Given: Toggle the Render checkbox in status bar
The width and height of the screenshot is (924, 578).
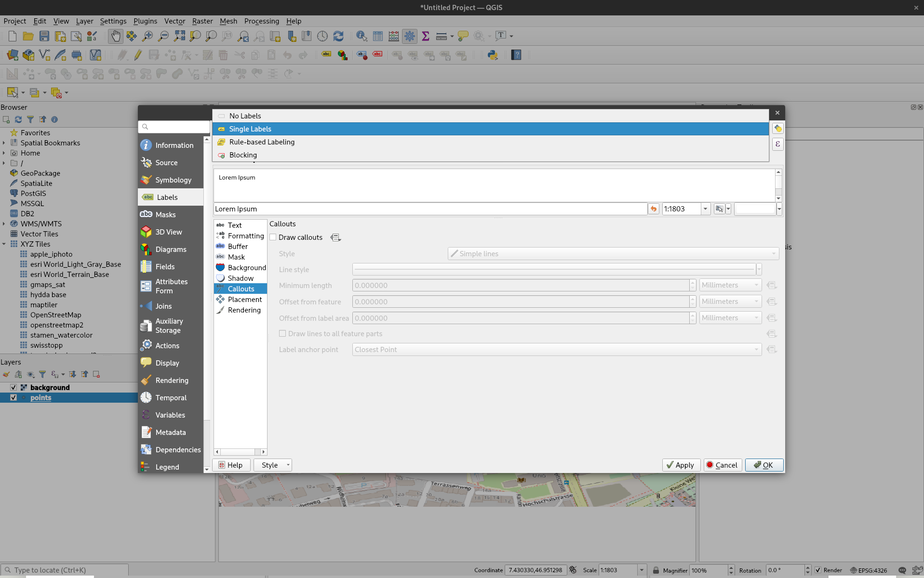Looking at the screenshot, I should [818, 570].
